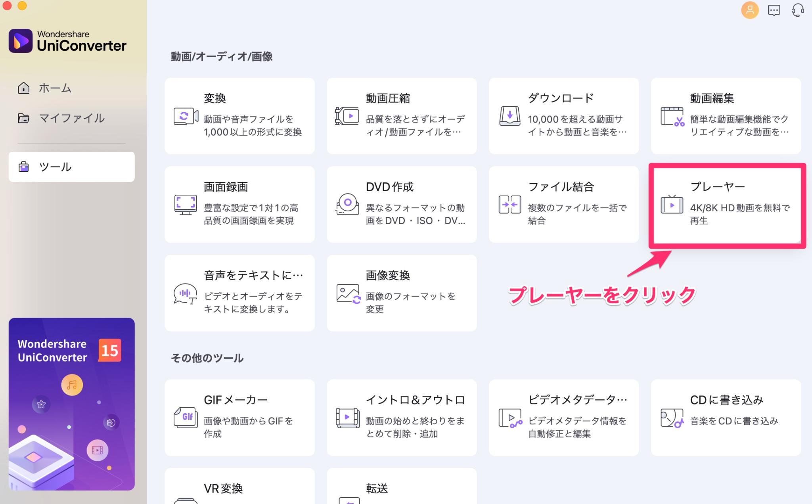
Task: Open the VR変換 card
Action: (239, 486)
